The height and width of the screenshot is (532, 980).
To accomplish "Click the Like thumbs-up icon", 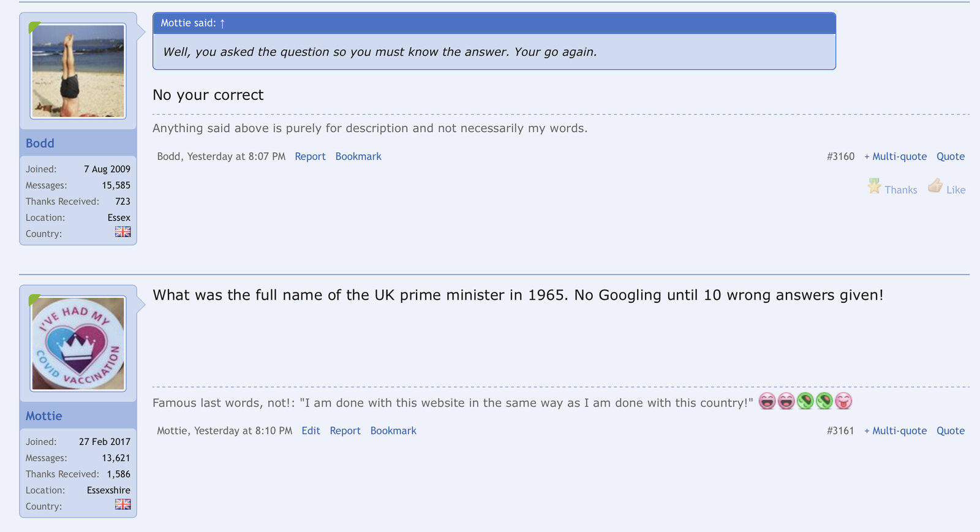I will [935, 186].
